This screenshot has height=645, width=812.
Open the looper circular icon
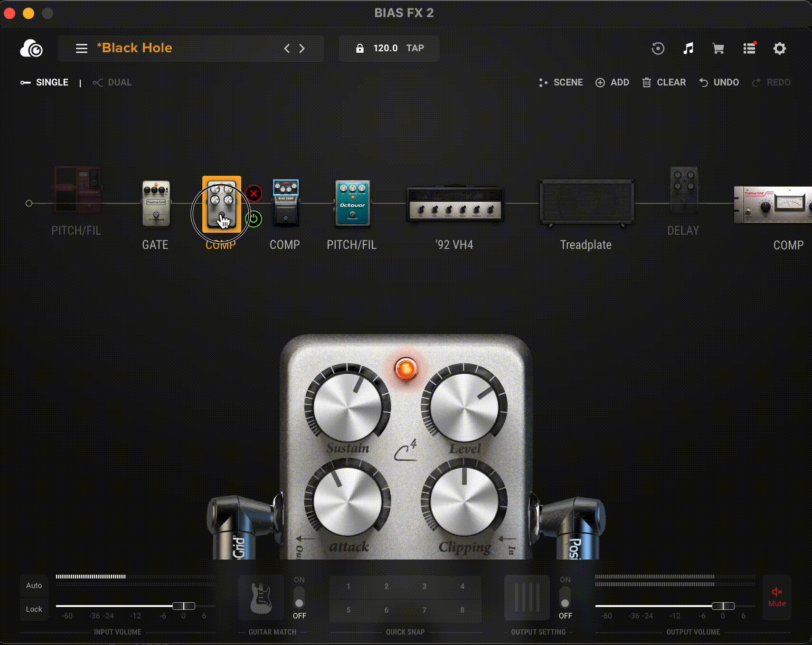tap(658, 48)
